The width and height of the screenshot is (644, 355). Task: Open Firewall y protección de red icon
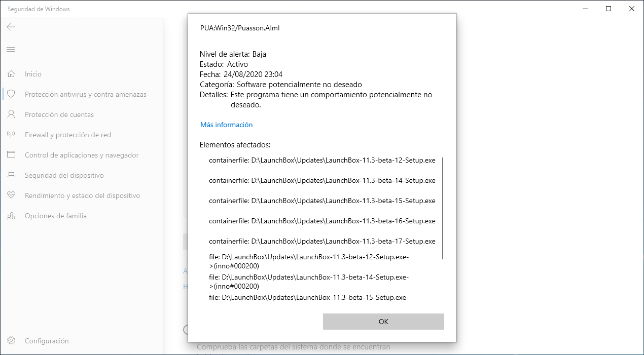point(11,135)
